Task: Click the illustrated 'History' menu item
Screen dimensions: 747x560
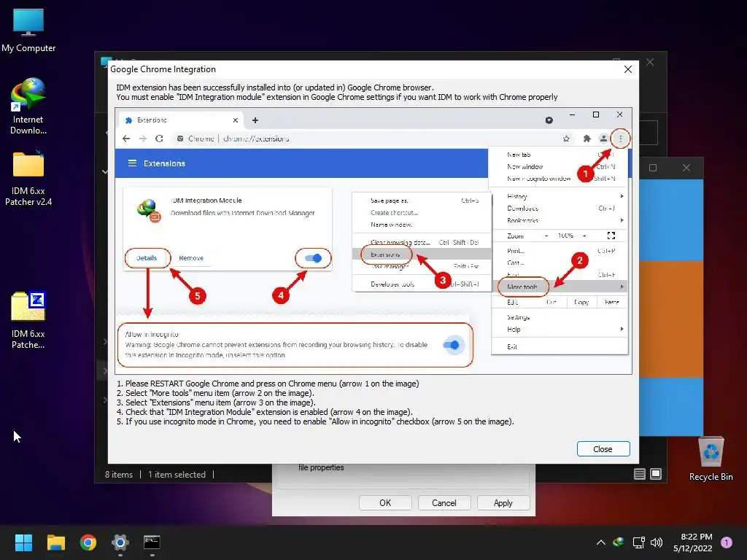Action: pos(517,196)
